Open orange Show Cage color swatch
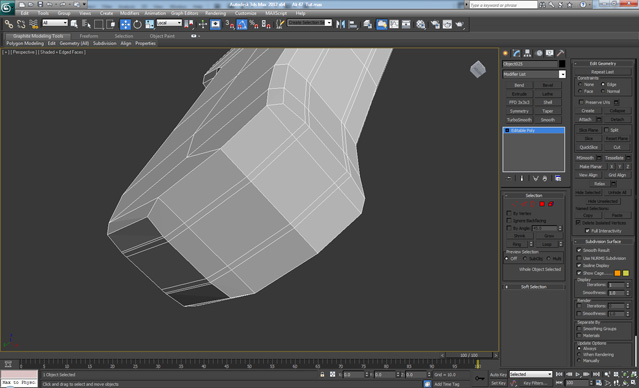The width and height of the screenshot is (639, 388). point(617,273)
